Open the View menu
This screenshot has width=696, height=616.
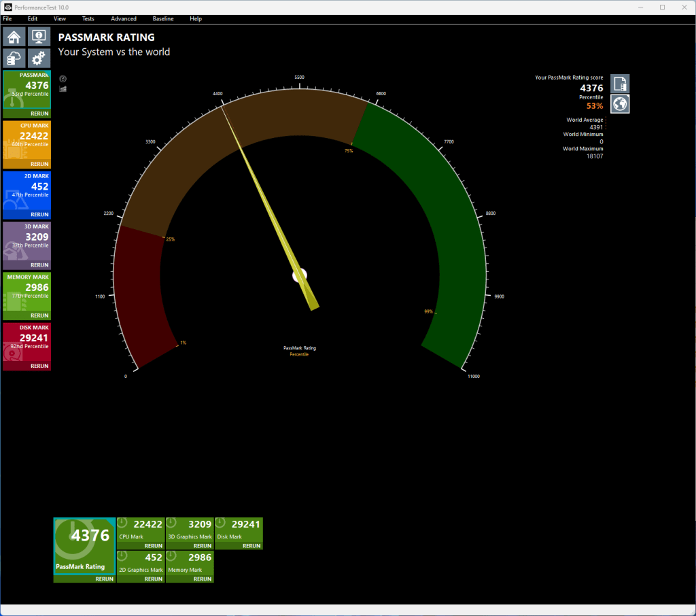coord(60,18)
